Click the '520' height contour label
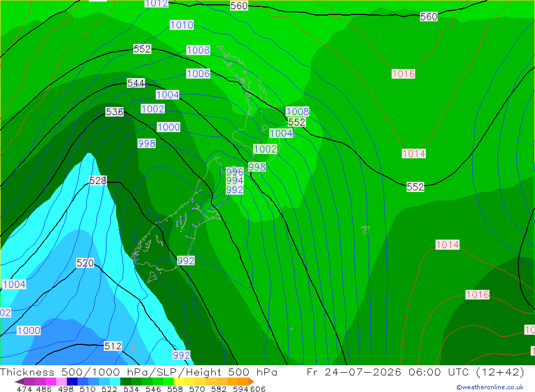The height and width of the screenshot is (392, 535). pyautogui.click(x=85, y=263)
